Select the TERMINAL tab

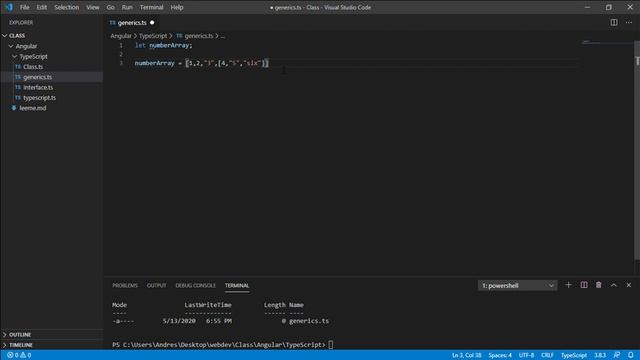237,285
